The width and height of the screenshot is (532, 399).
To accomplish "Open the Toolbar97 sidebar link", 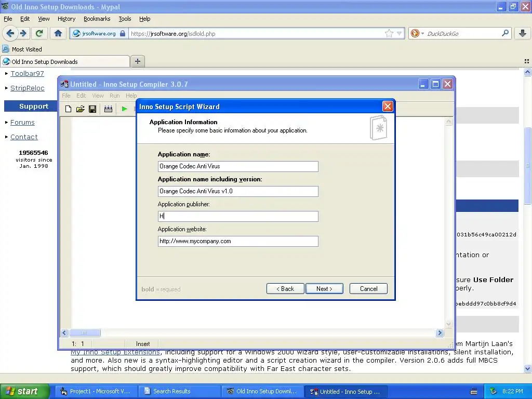I will coord(27,73).
